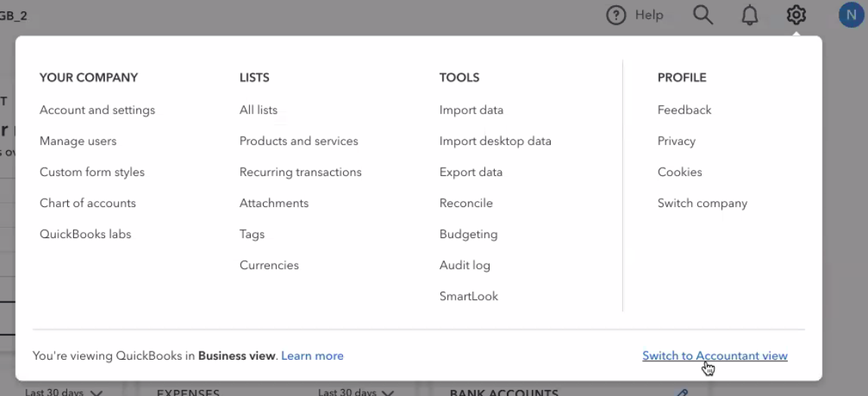868x396 pixels.
Task: Click the Learn more link
Action: point(312,355)
